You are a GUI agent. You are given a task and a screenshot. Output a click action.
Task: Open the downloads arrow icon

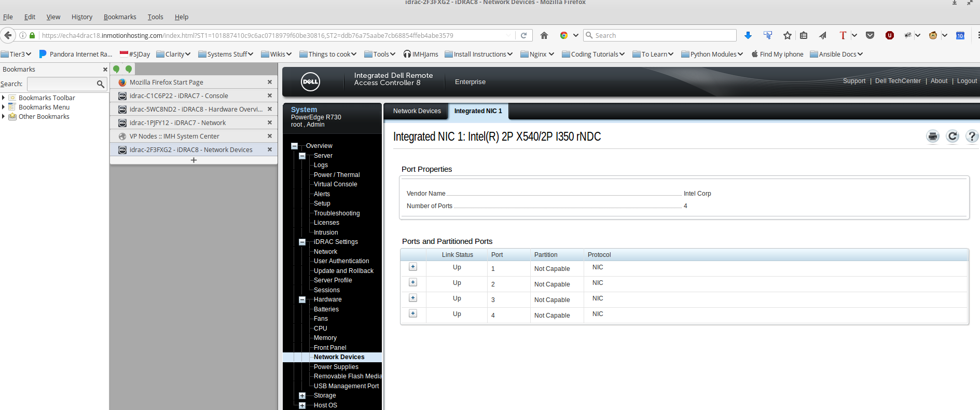748,35
